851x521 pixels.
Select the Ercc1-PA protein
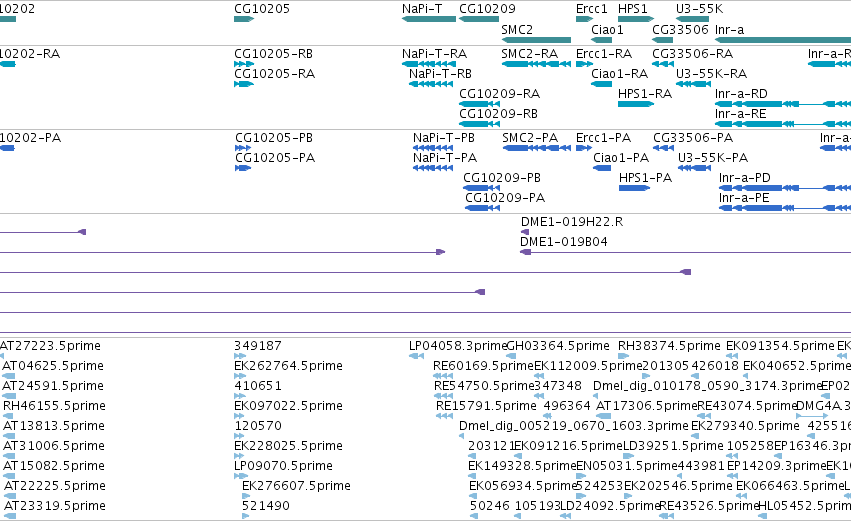click(583, 148)
